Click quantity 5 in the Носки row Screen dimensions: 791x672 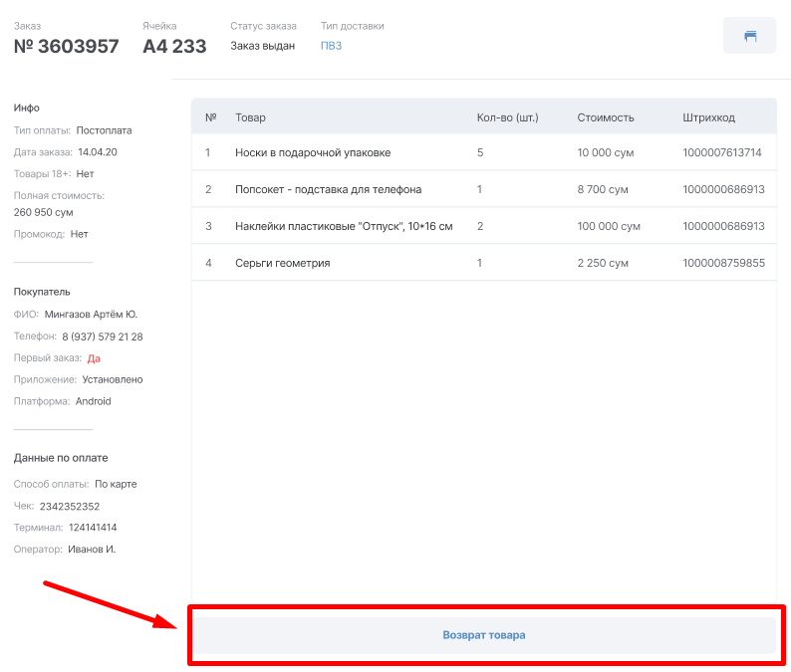coord(480,152)
